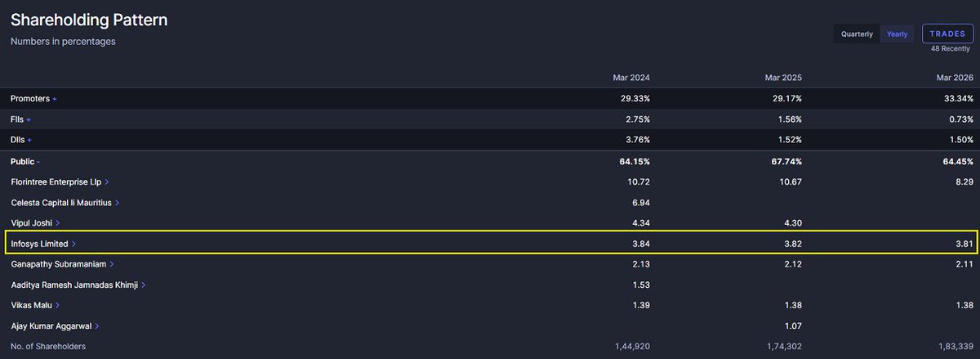Viewport: 980px width, 359px height.
Task: Switch to Quarterly shareholding view
Action: [857, 34]
